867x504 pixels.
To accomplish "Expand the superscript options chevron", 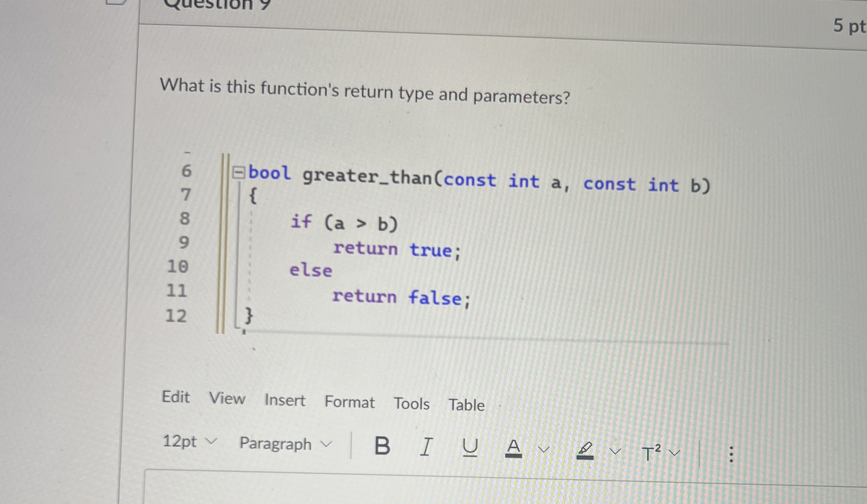I will point(674,452).
